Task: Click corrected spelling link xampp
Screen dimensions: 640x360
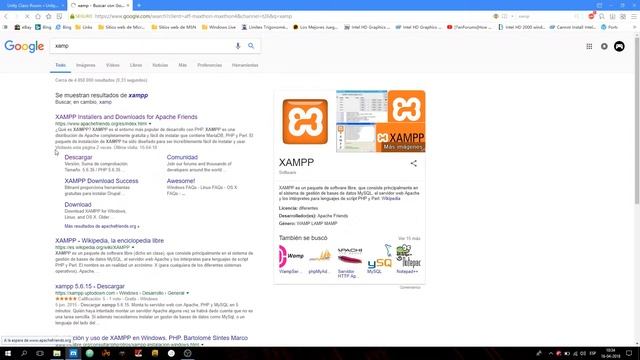Action: [x=138, y=95]
